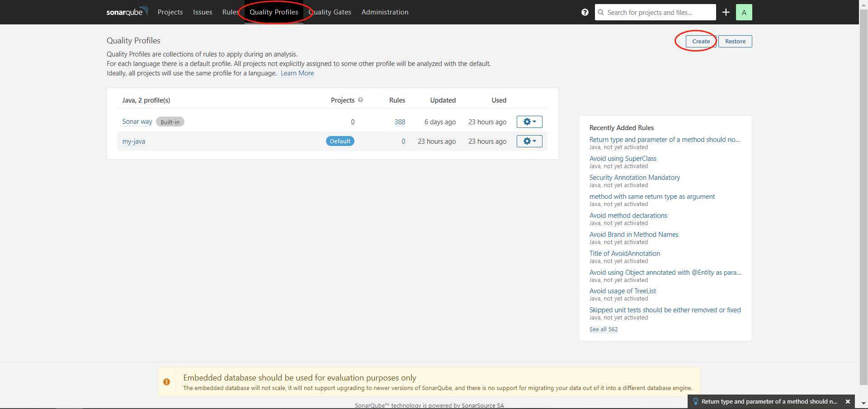Open the help question mark icon

point(585,12)
